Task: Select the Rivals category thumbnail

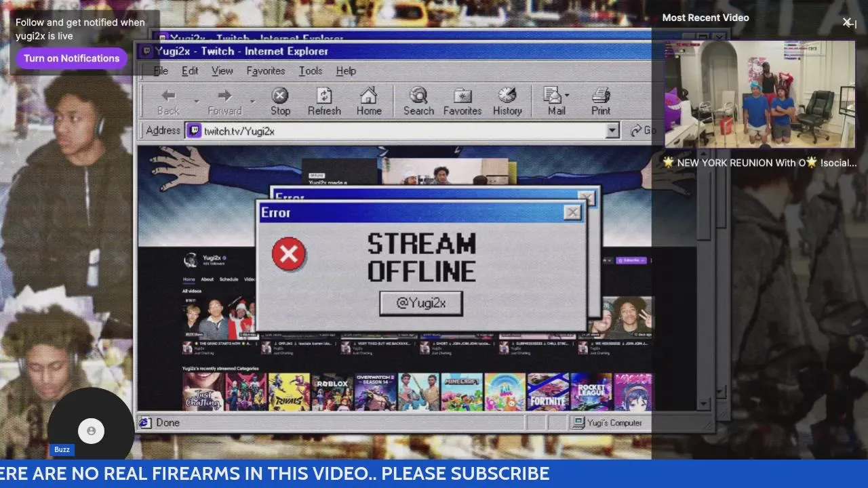Action: point(289,392)
